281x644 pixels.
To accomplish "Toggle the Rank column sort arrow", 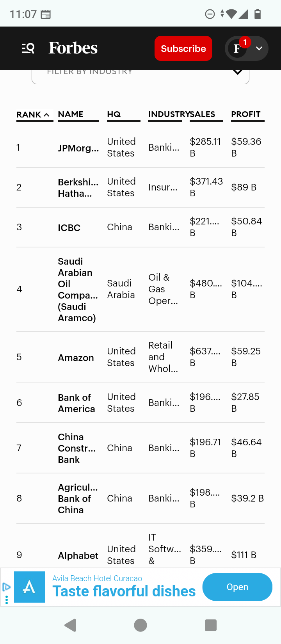I will point(46,115).
